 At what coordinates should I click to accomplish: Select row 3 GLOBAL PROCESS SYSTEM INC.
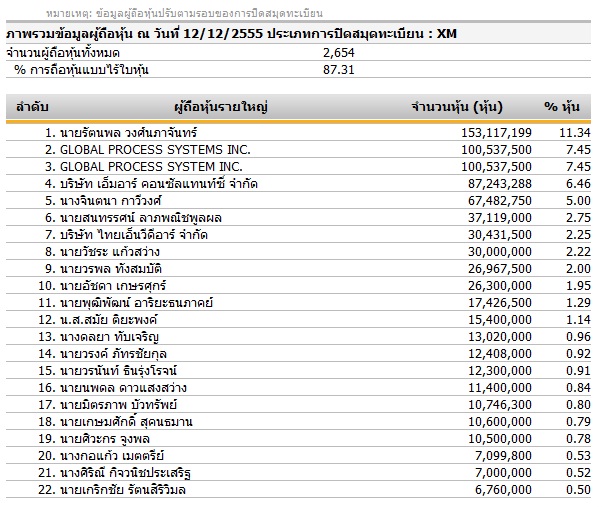[151, 167]
